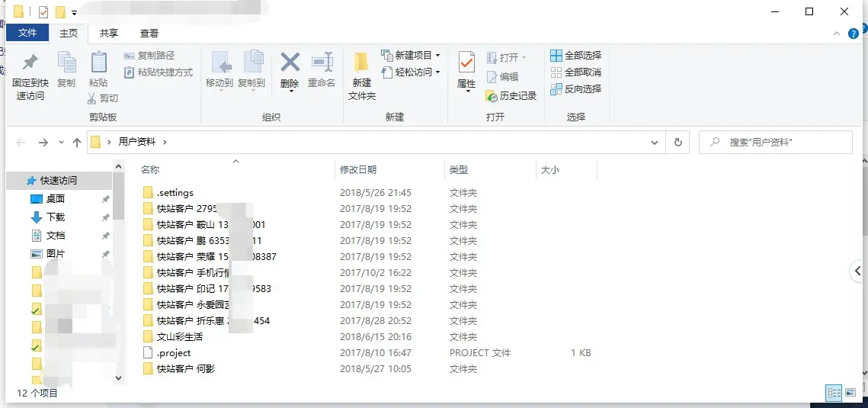The height and width of the screenshot is (408, 868).
Task: Click the Move To (移动到) icon
Action: click(x=222, y=62)
